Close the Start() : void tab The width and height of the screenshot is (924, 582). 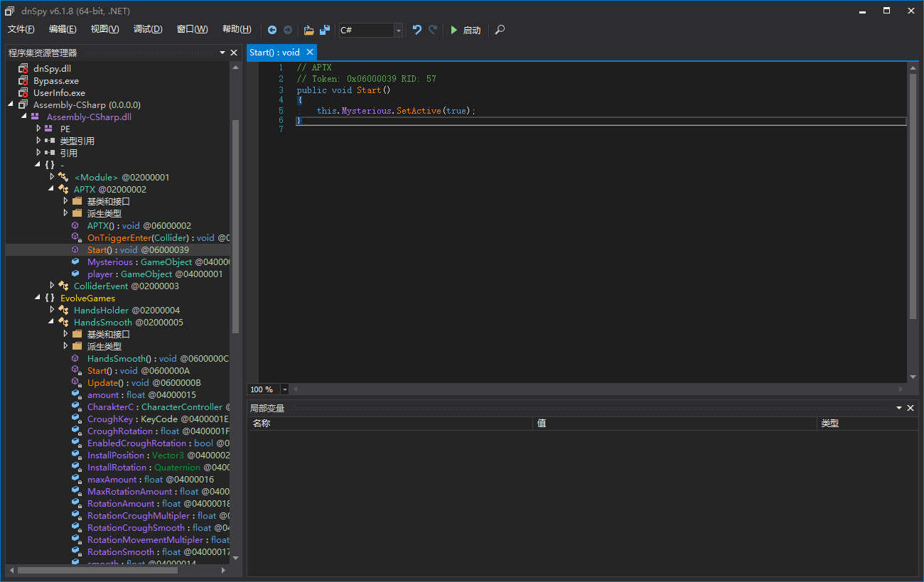[310, 52]
